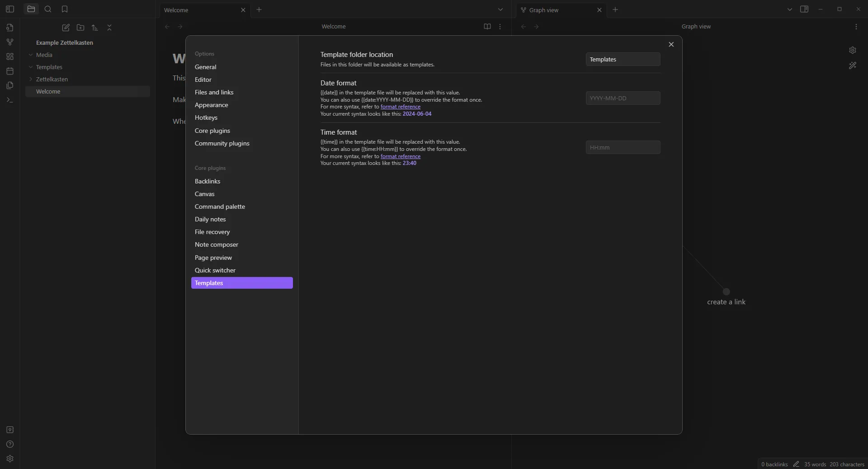Start graph timelapse animation wand icon
The height and width of the screenshot is (469, 868).
(x=853, y=66)
